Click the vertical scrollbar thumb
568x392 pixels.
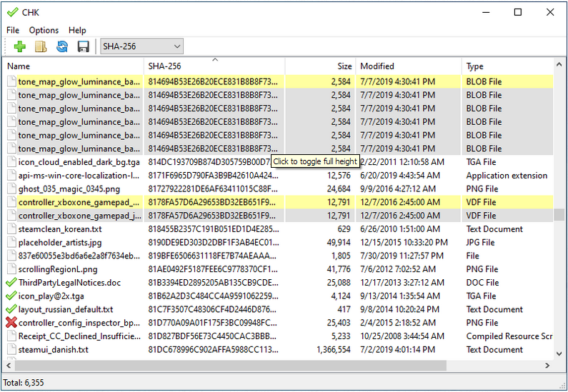click(559, 214)
